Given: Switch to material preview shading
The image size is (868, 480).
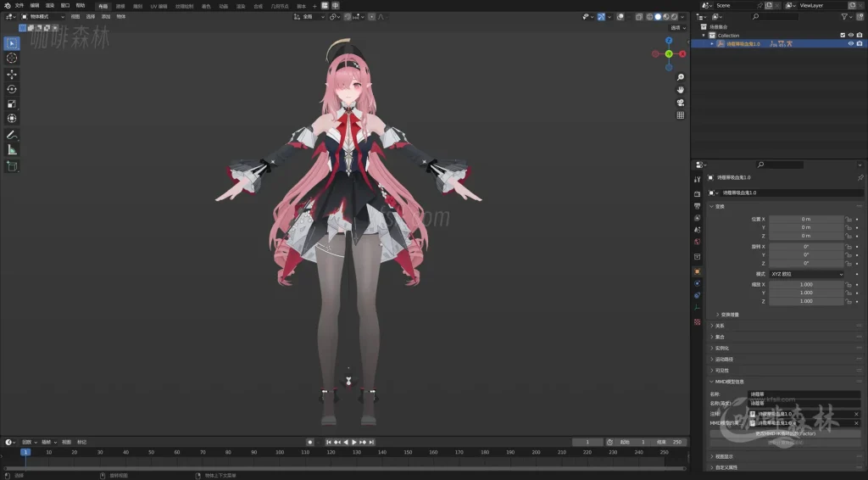Looking at the screenshot, I should point(666,17).
